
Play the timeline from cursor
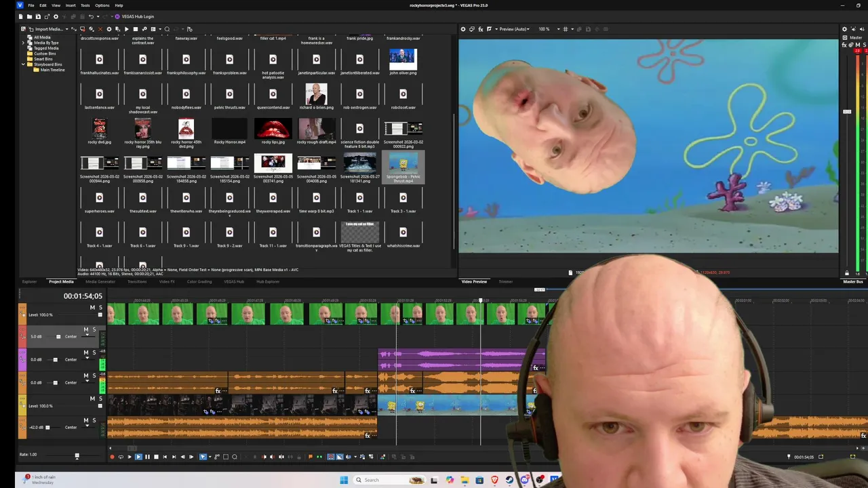pyautogui.click(x=138, y=457)
